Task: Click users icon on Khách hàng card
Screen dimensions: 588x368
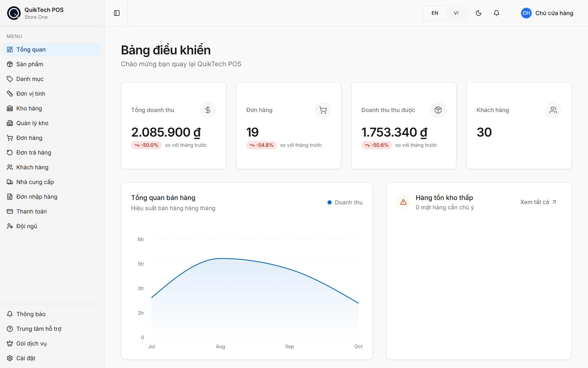Action: pos(553,110)
